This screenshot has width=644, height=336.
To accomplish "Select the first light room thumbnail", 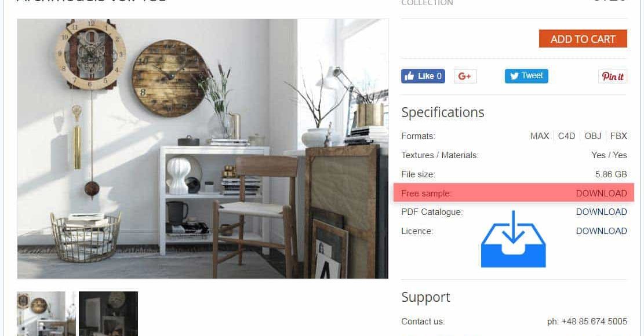I will tap(46, 313).
